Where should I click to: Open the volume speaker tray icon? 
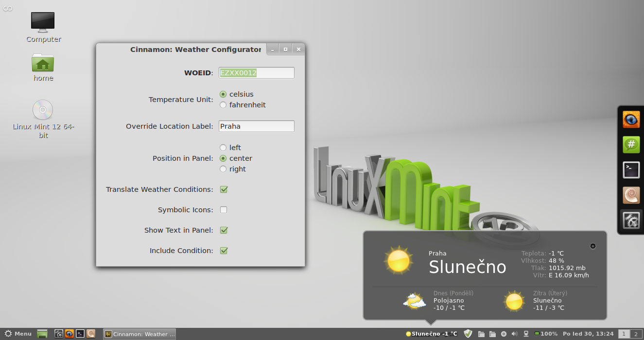(x=515, y=334)
